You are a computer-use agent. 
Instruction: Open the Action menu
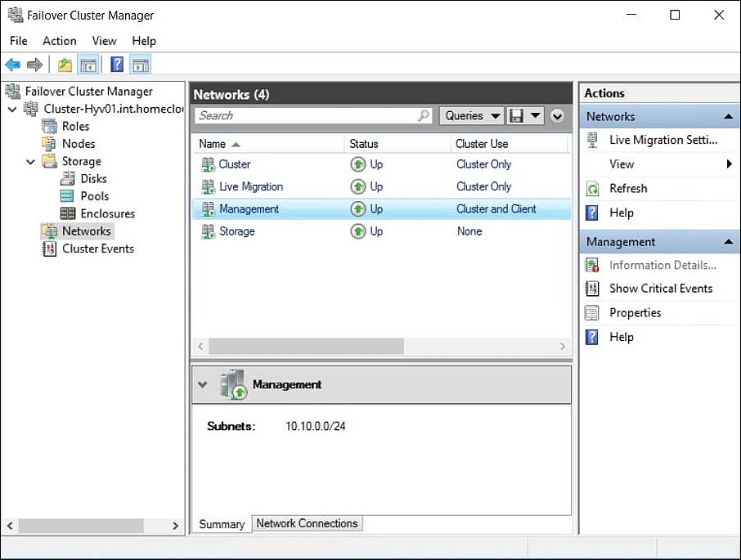(x=59, y=41)
